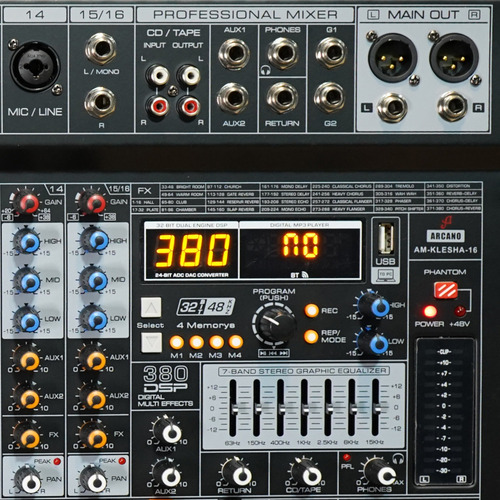Click channel 15/16 blue High knob
This screenshot has width=500, height=500.
[94, 240]
